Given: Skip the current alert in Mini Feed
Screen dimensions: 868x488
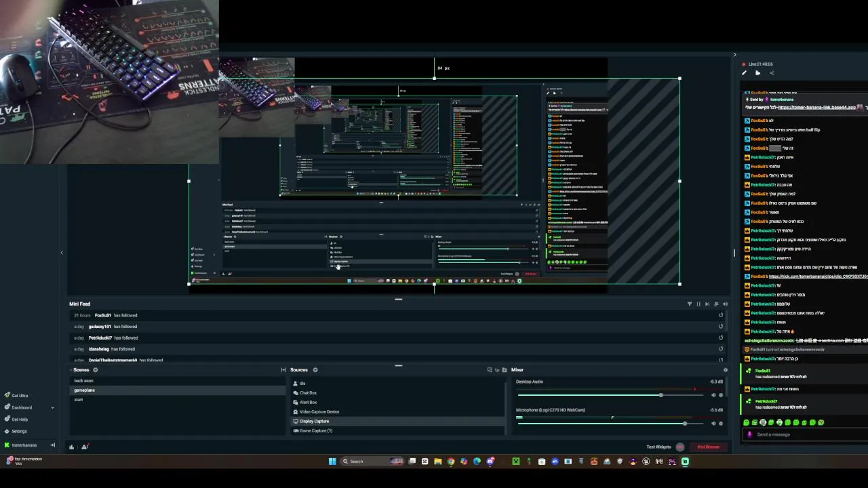Looking at the screenshot, I should 707,304.
